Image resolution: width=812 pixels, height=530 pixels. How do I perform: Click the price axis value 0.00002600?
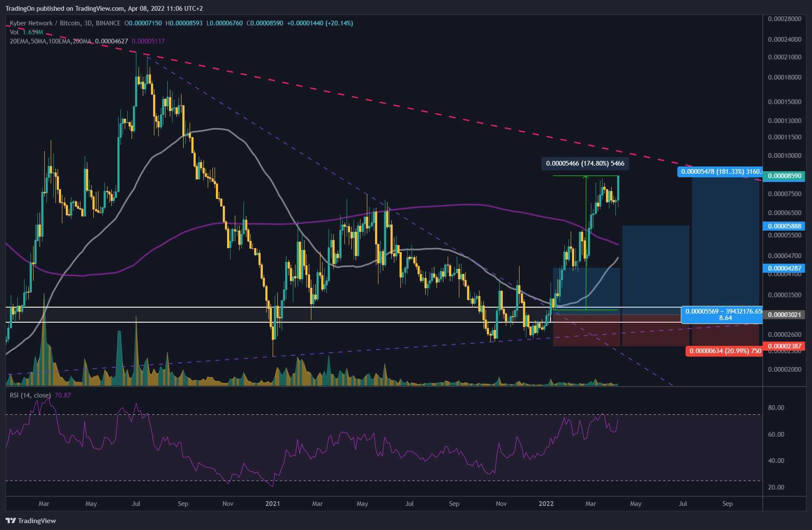784,335
